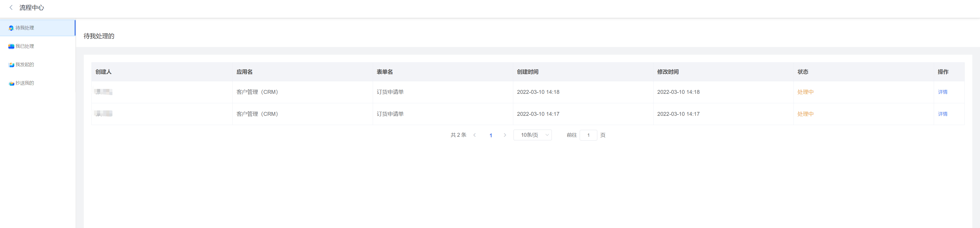Open 详情 for the 14:17 record
The image size is (980, 228).
tap(942, 114)
